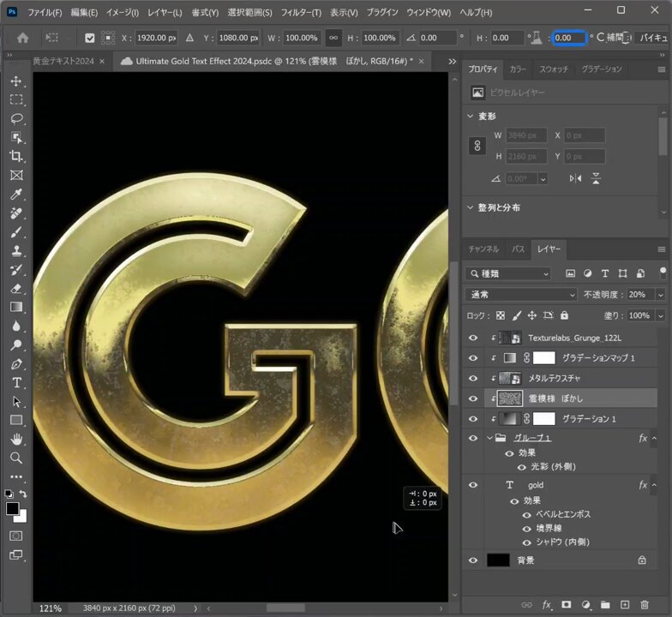
Task: Click the foreground color swatch
Action: coord(12,509)
